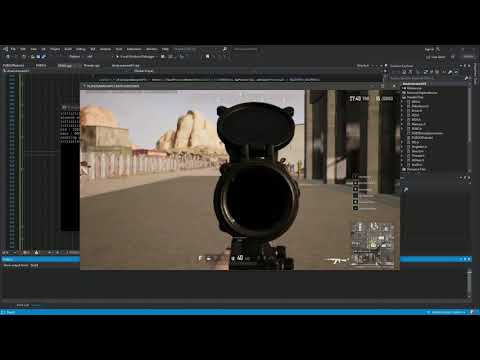Screen dimensions: 480x360
Task: Open the Git menu
Action: 43,49
